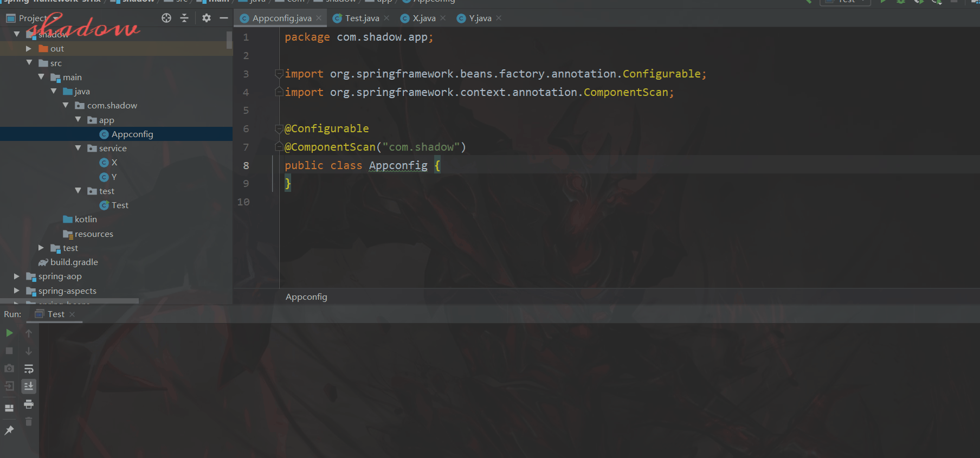The image size is (980, 458).
Task: Expand the out folder
Action: [x=29, y=48]
